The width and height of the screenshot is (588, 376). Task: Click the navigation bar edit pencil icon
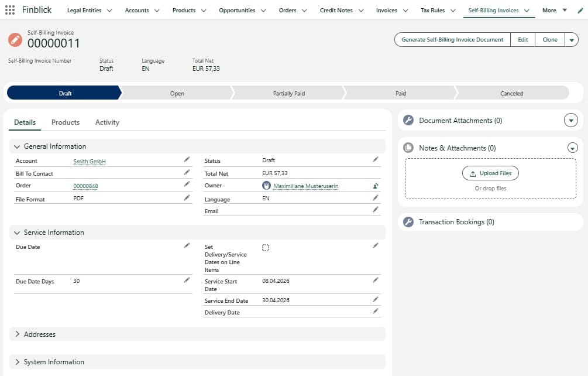pos(580,11)
